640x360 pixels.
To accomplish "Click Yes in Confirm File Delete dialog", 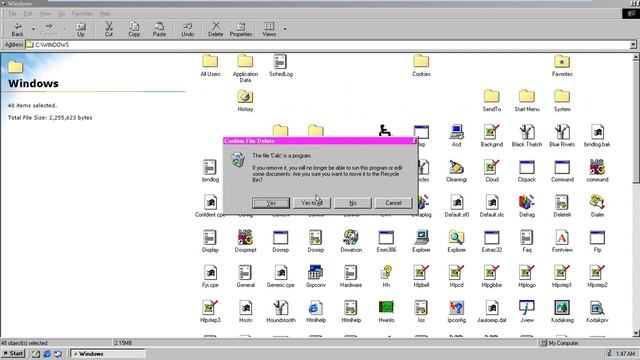I will tap(271, 203).
